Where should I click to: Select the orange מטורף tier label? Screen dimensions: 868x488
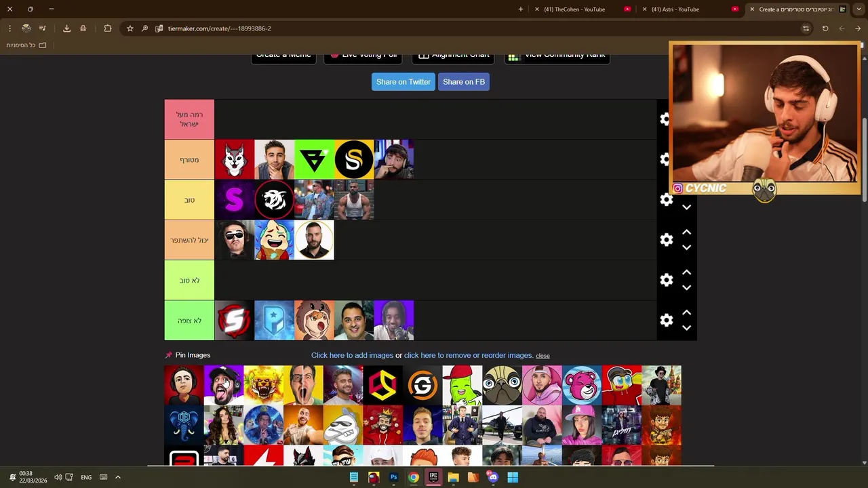[189, 159]
